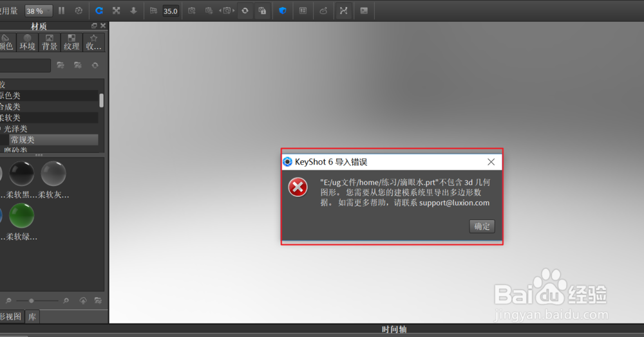The height and width of the screenshot is (337, 644).
Task: Click the thumbnail size slider
Action: click(37, 301)
